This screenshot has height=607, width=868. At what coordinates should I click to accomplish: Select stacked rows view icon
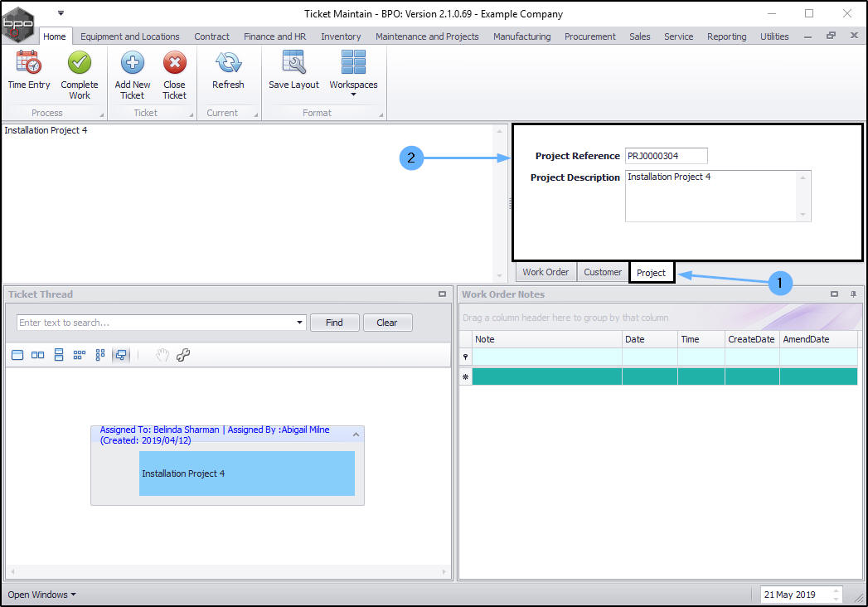point(59,355)
